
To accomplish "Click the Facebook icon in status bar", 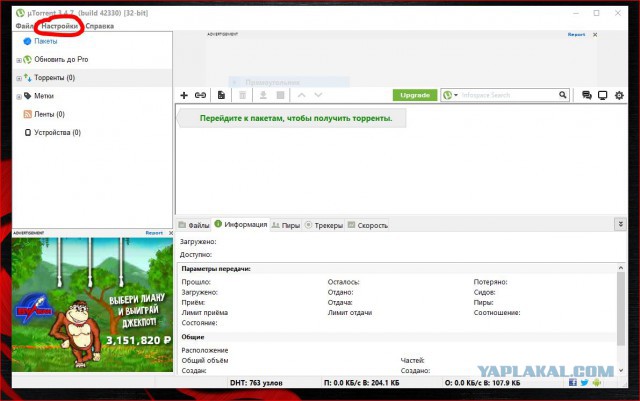I will [573, 383].
